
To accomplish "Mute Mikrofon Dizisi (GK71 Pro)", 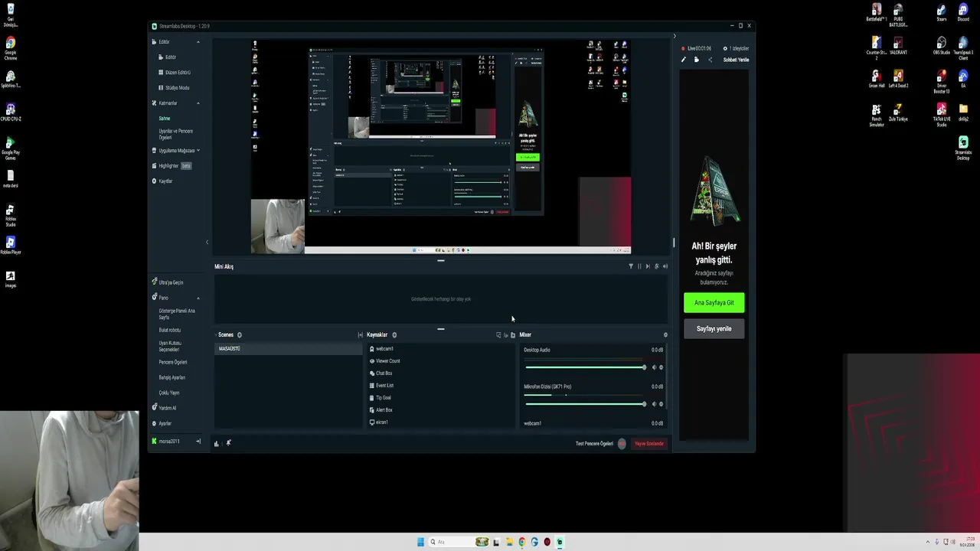I will coord(654,404).
